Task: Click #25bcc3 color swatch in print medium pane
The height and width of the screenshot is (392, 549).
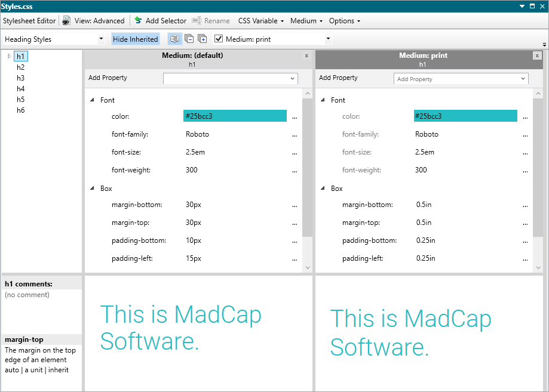Action: pyautogui.click(x=466, y=116)
